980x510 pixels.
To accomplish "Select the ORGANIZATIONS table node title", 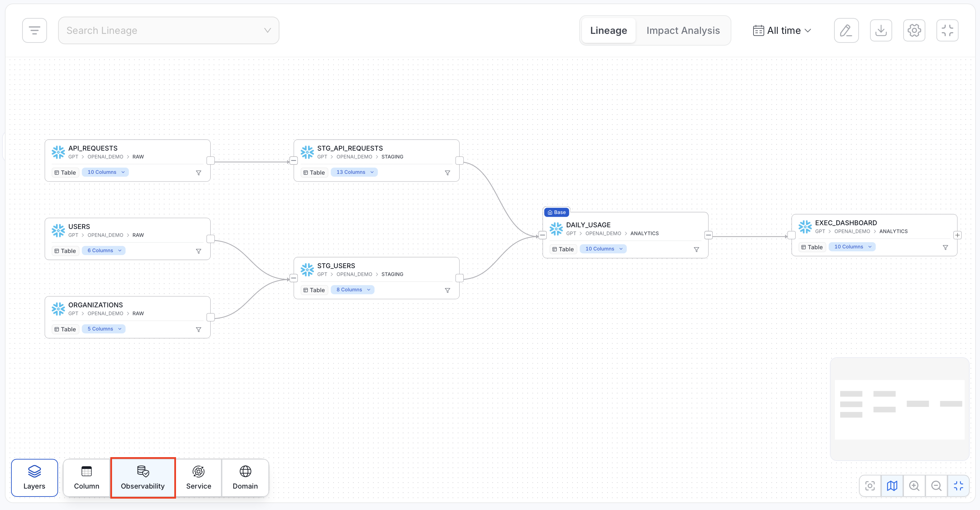I will click(x=95, y=305).
